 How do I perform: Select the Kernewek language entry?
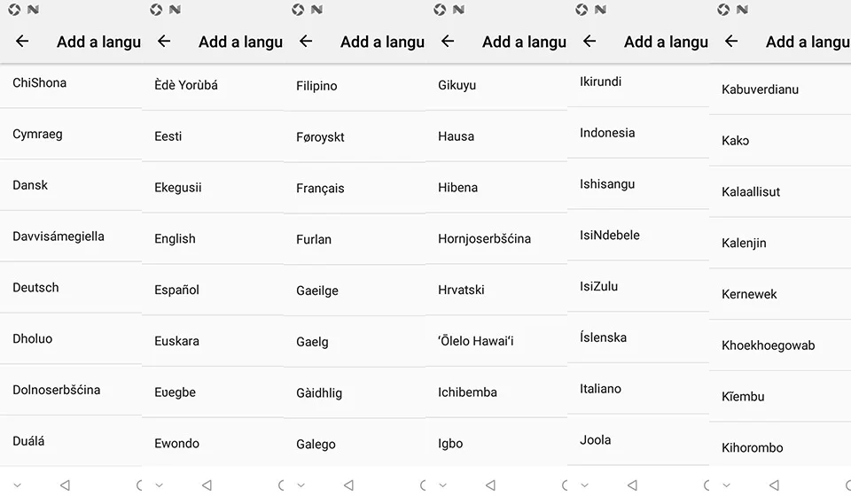point(780,294)
